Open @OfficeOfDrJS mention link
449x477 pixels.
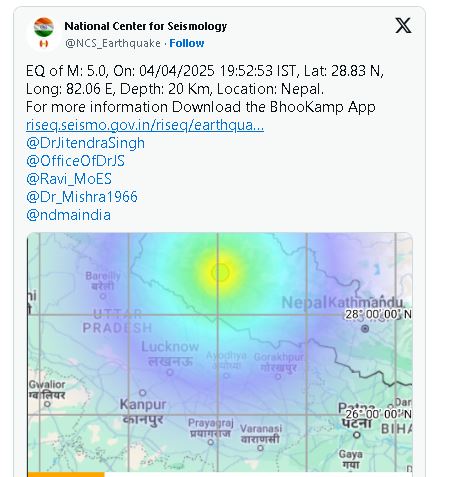pos(75,161)
